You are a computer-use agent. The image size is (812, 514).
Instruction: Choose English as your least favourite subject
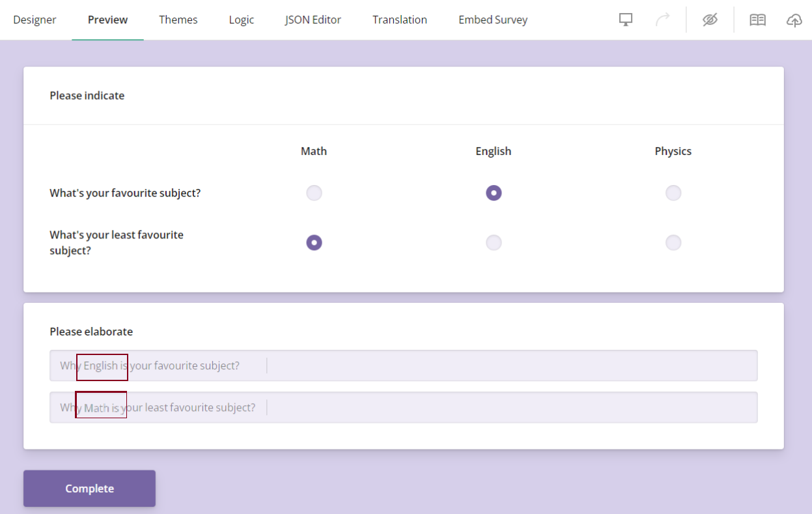click(494, 242)
